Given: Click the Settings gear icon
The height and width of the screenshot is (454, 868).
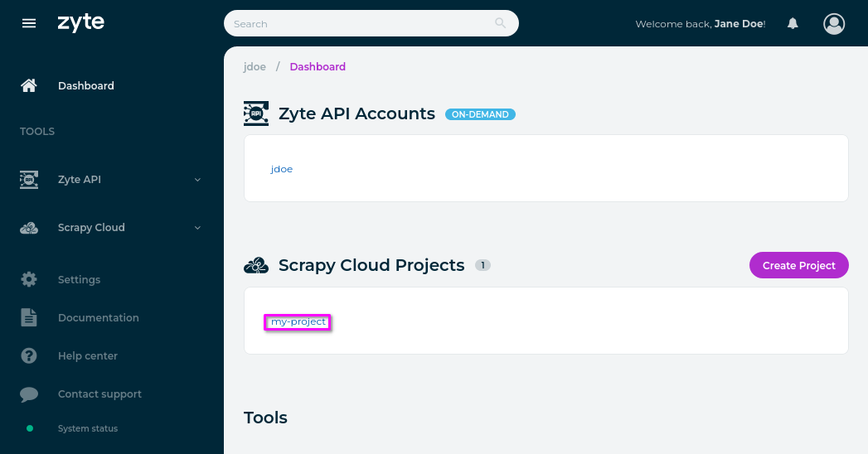Looking at the screenshot, I should point(29,279).
